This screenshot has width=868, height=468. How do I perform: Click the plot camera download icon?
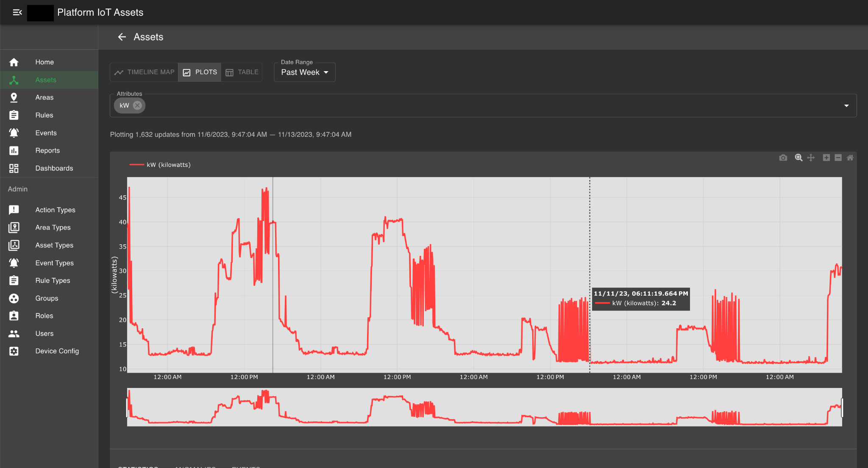pos(783,158)
